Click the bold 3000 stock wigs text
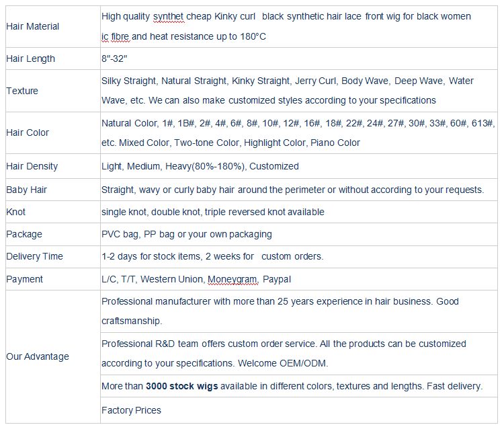The height and width of the screenshot is (427, 504). [x=181, y=386]
